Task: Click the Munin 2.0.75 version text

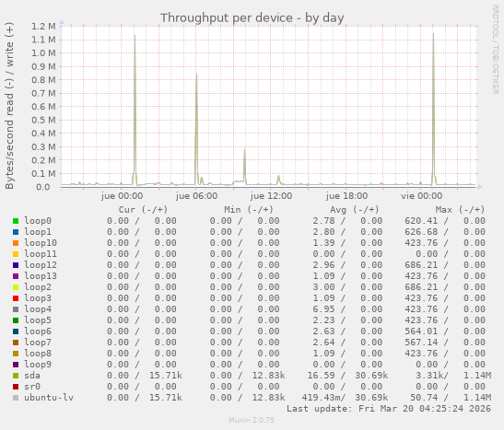Action: [x=252, y=420]
